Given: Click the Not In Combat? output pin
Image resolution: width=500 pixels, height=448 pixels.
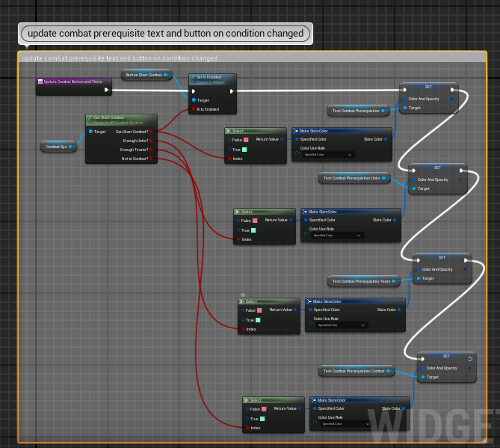Looking at the screenshot, I should point(151,159).
